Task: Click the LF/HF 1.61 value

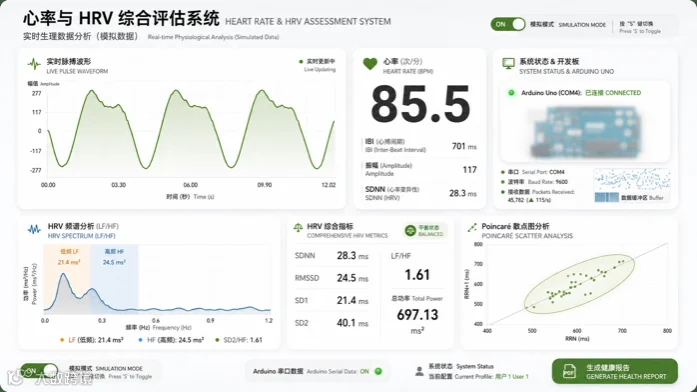Action: pyautogui.click(x=417, y=275)
